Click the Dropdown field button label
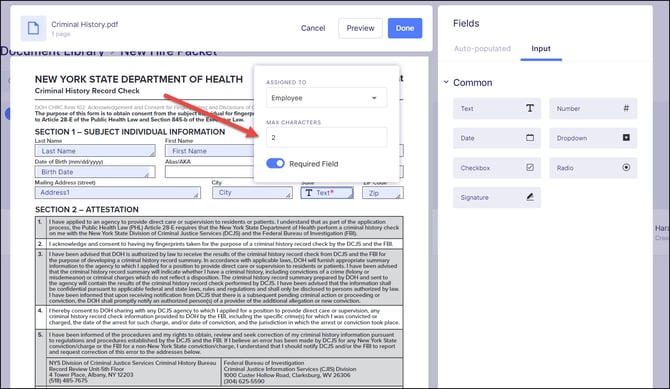Image resolution: width=670 pixels, height=389 pixels. click(x=572, y=138)
